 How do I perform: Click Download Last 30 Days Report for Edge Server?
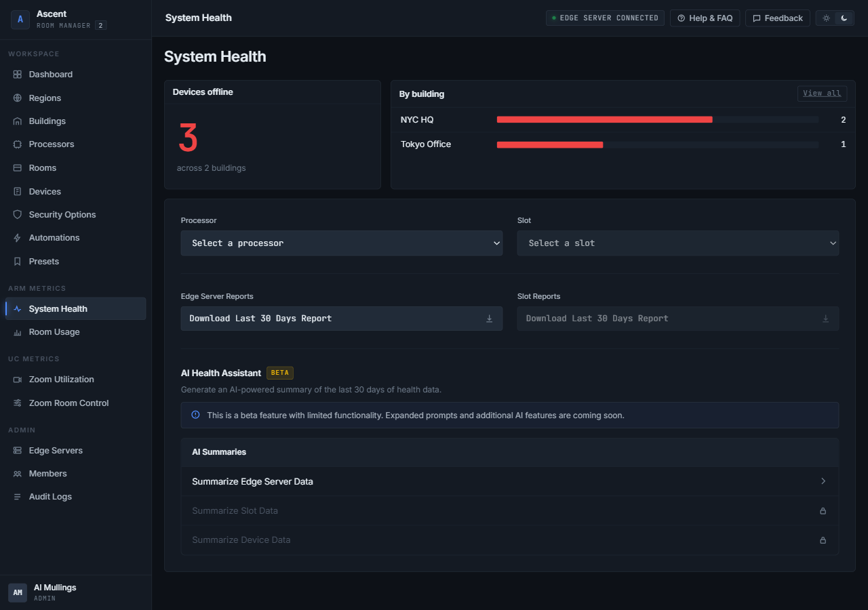pyautogui.click(x=342, y=319)
